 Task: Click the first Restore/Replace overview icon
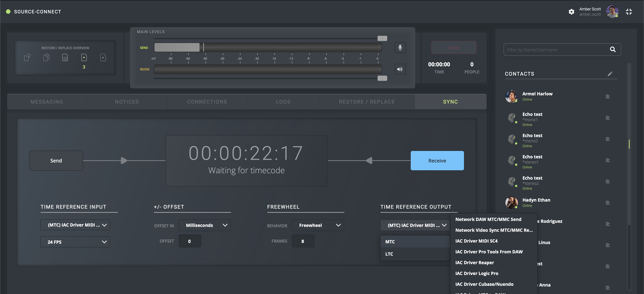(27, 58)
